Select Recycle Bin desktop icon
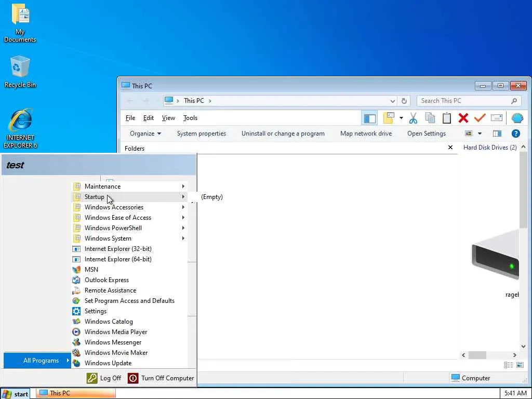 [20, 72]
